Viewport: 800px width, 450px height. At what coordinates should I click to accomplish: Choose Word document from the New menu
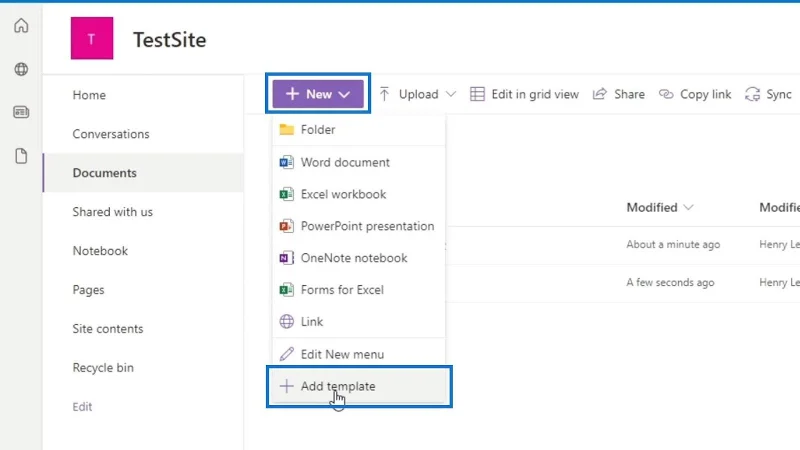point(359,162)
